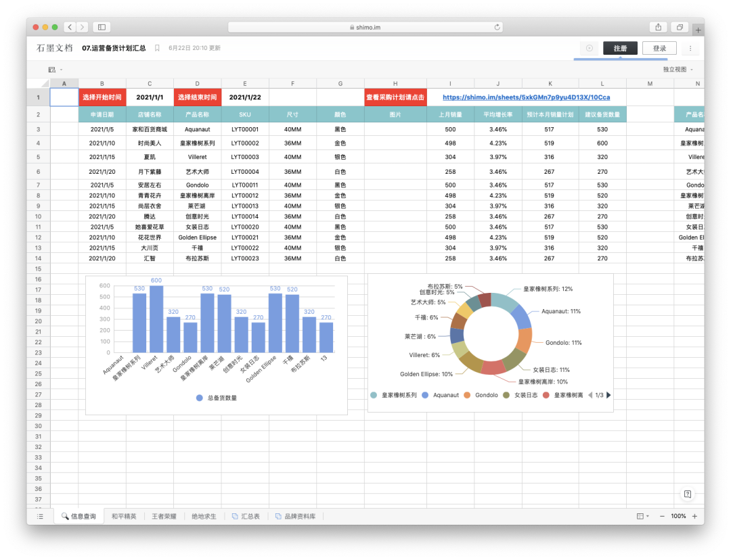Open the Safari share icon
The width and height of the screenshot is (731, 560).
tap(659, 27)
